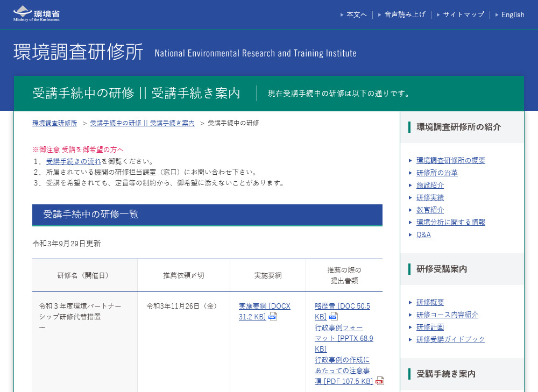Open 行政事例の作成にあたっての注意事項 PDF link
538x392 pixels.
tap(342, 370)
